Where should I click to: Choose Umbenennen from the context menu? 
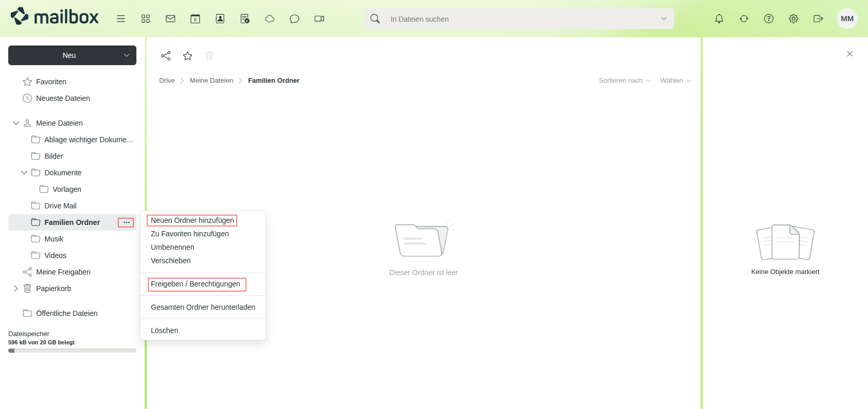pos(173,247)
